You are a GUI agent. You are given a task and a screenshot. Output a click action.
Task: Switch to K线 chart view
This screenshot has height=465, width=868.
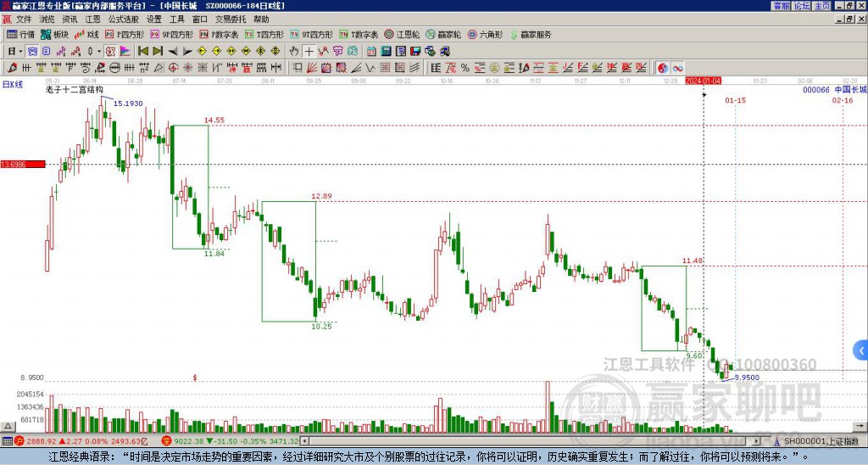[x=87, y=34]
